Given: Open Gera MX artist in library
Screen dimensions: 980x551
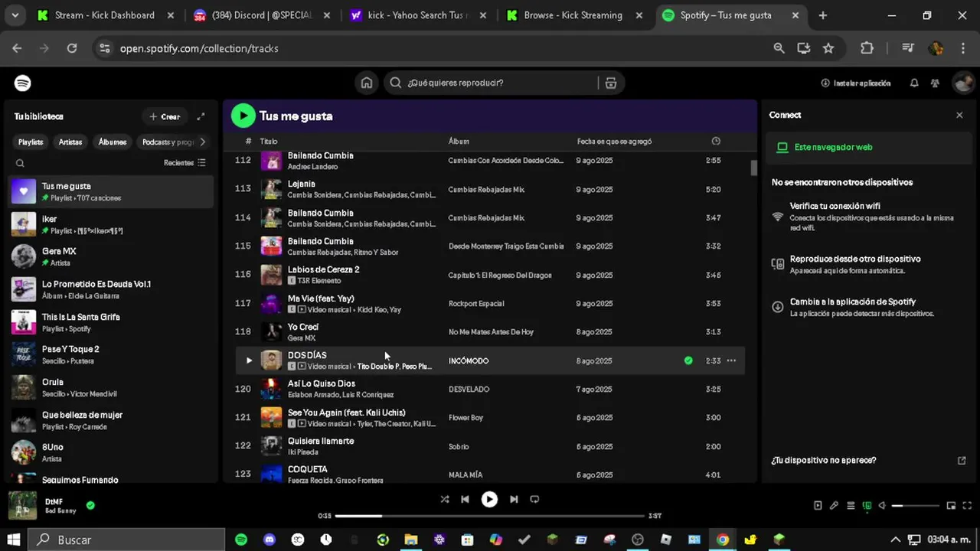Looking at the screenshot, I should (111, 256).
